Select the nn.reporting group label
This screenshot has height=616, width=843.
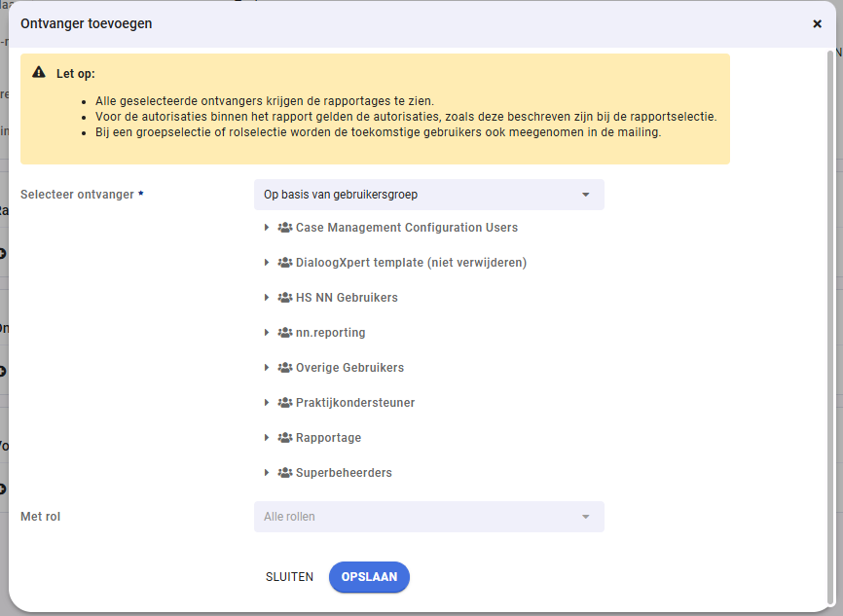coord(330,333)
